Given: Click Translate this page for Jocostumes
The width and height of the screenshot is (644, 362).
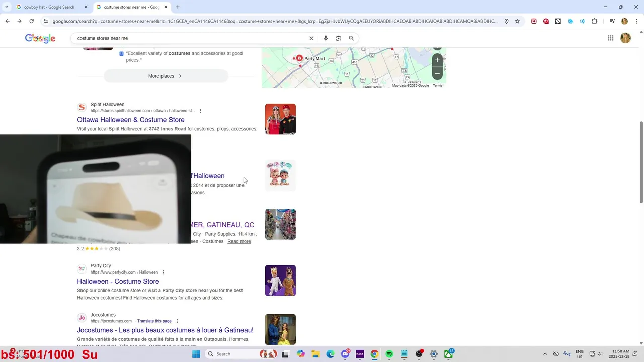Looking at the screenshot, I should tap(154, 321).
